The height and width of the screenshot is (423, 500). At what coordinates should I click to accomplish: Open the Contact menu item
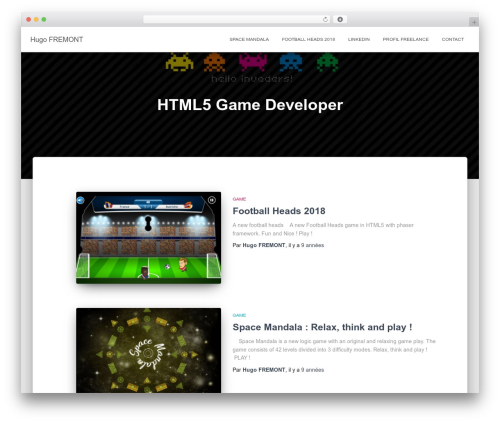tap(453, 39)
